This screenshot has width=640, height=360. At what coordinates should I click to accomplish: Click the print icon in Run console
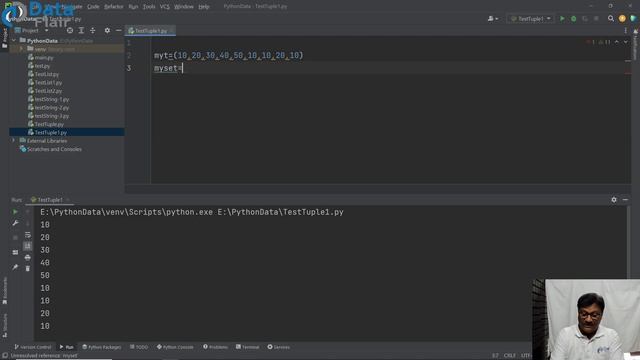pos(27,257)
